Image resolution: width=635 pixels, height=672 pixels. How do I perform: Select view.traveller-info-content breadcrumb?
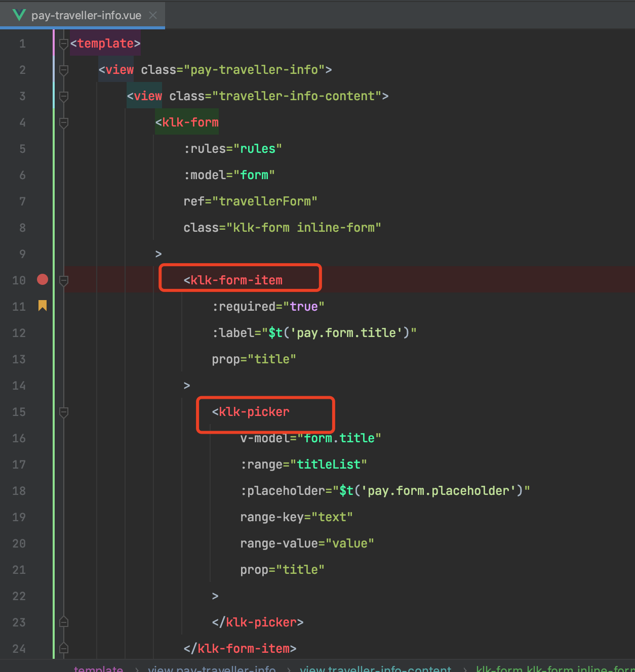click(375, 668)
